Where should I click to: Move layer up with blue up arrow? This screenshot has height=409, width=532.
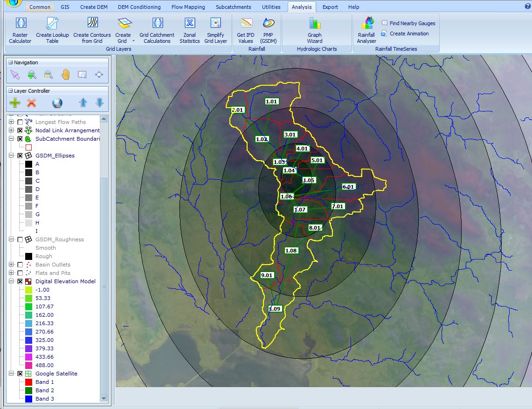[x=83, y=103]
